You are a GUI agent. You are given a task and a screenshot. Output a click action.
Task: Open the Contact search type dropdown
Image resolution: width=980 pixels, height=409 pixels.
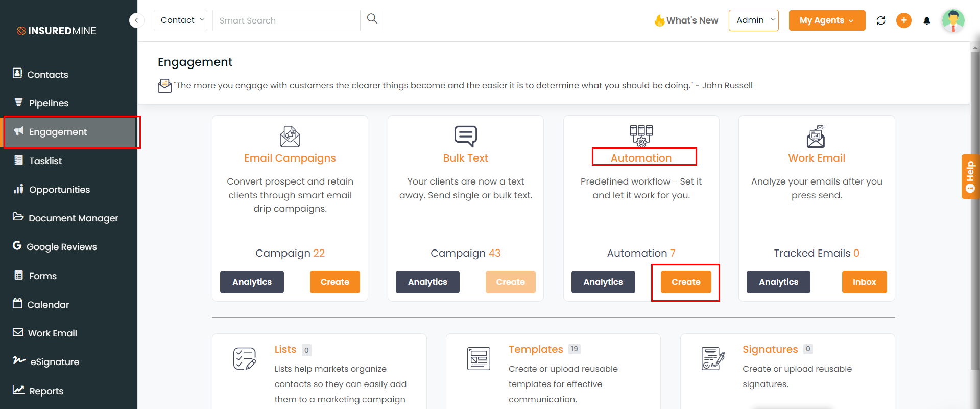pos(180,20)
